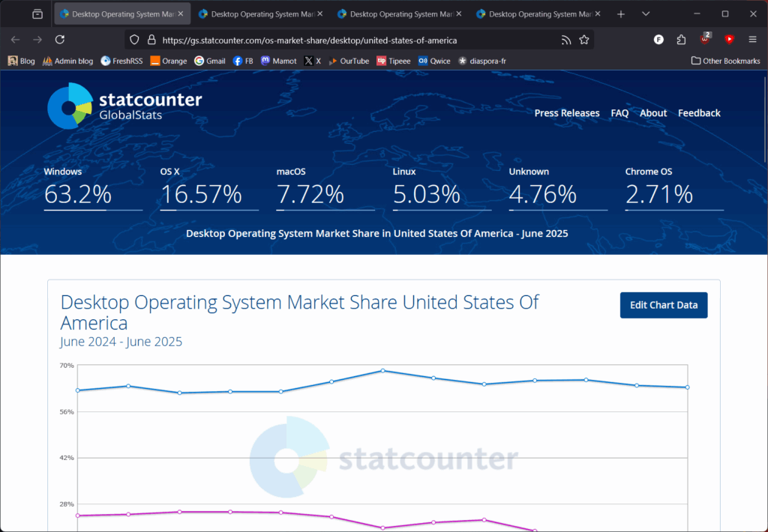Click the RSS feed icon in address bar

point(566,40)
